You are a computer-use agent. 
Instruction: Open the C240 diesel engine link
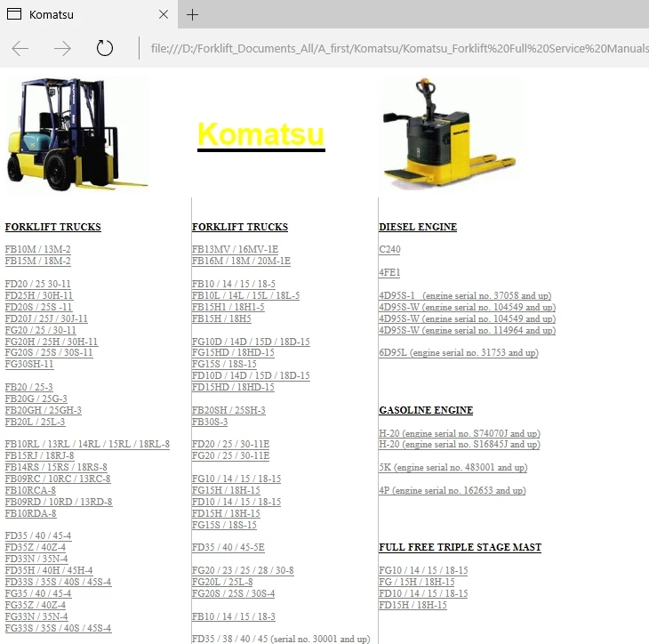(390, 249)
